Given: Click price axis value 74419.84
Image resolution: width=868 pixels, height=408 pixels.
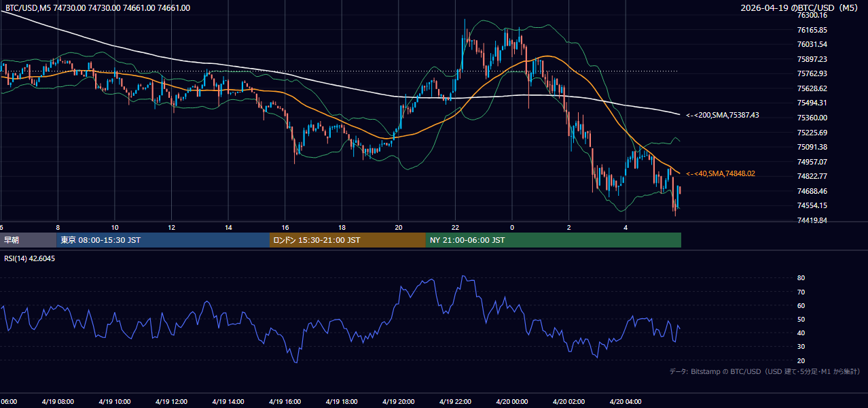Looking at the screenshot, I should point(812,220).
